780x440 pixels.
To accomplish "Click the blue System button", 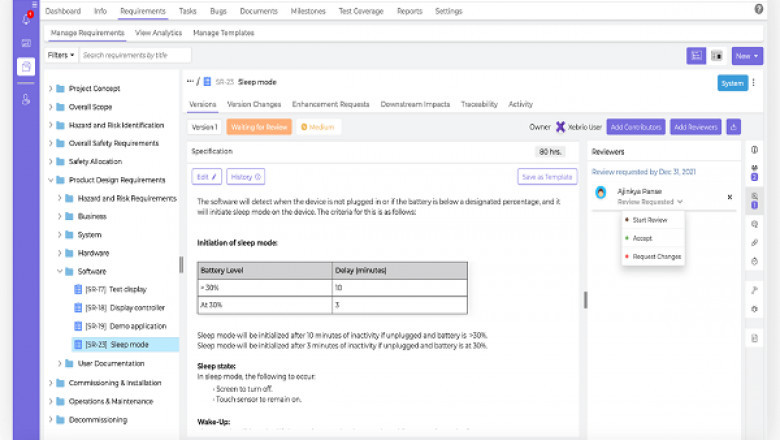I will point(732,83).
